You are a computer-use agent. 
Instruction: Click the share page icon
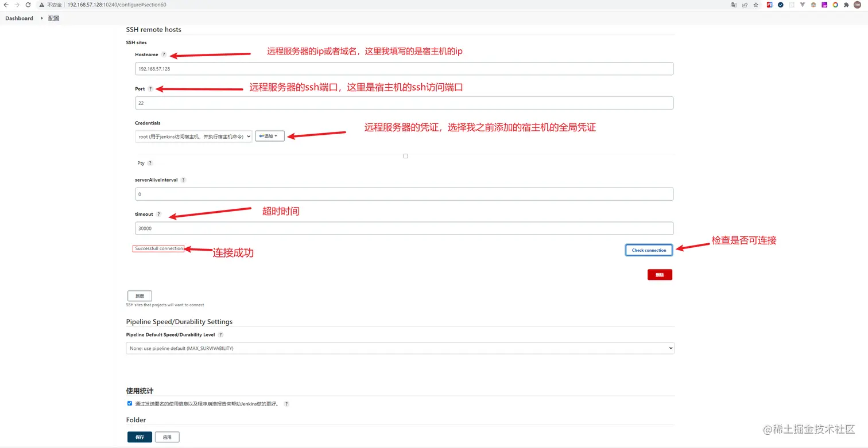point(745,5)
